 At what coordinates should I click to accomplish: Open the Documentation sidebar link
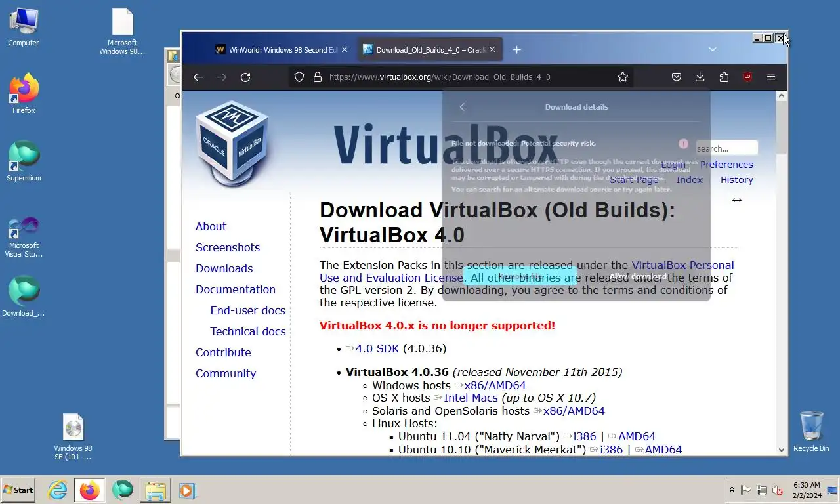click(236, 289)
